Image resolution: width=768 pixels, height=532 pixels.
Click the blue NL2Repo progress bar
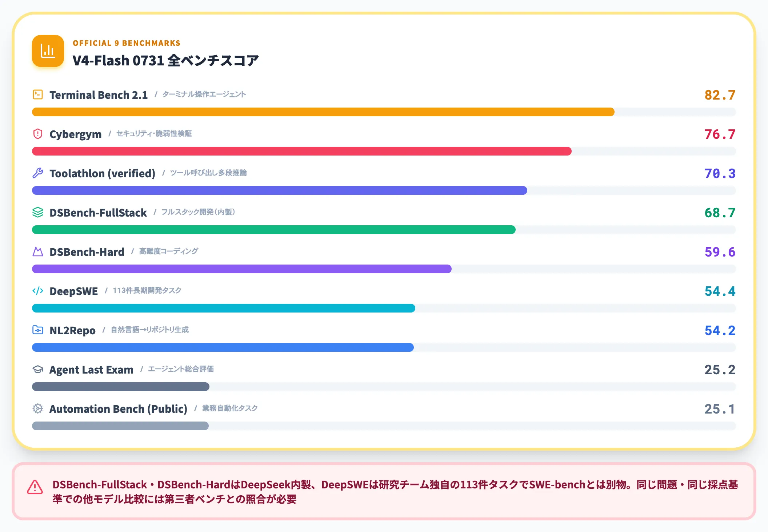(223, 347)
